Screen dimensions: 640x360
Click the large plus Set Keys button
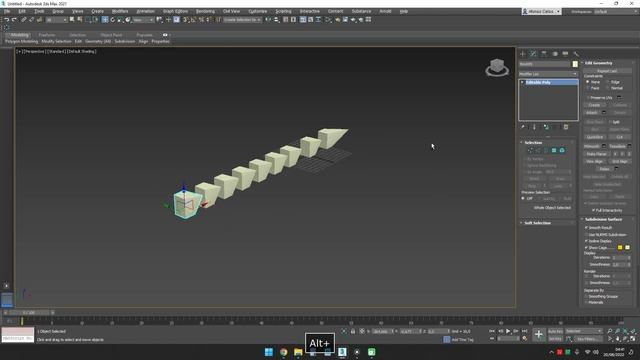[538, 335]
